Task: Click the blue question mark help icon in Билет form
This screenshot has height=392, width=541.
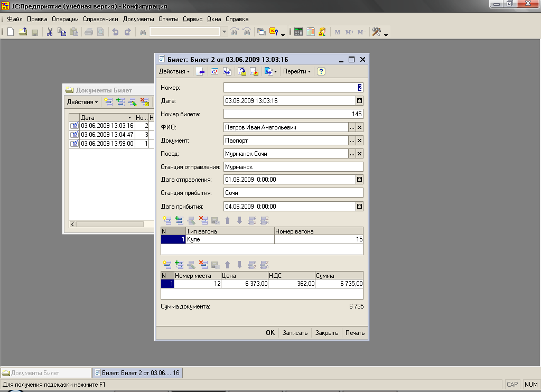Action: pos(321,72)
